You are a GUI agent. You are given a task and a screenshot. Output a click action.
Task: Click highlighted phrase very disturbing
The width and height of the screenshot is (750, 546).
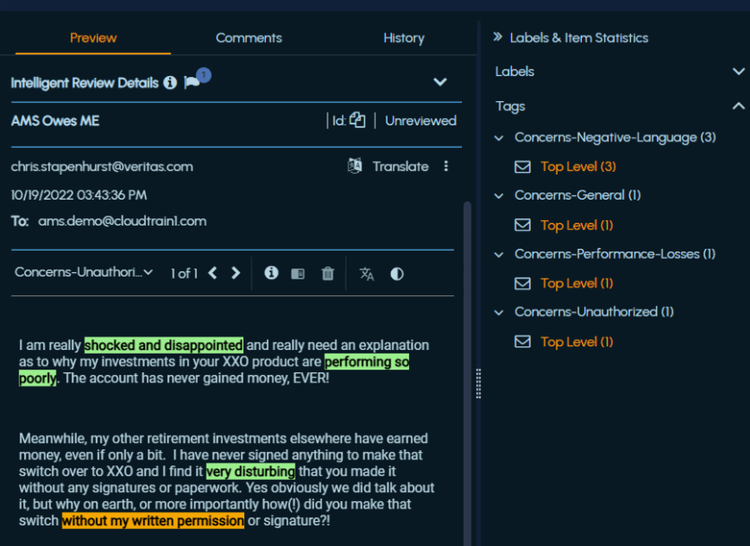(x=251, y=471)
